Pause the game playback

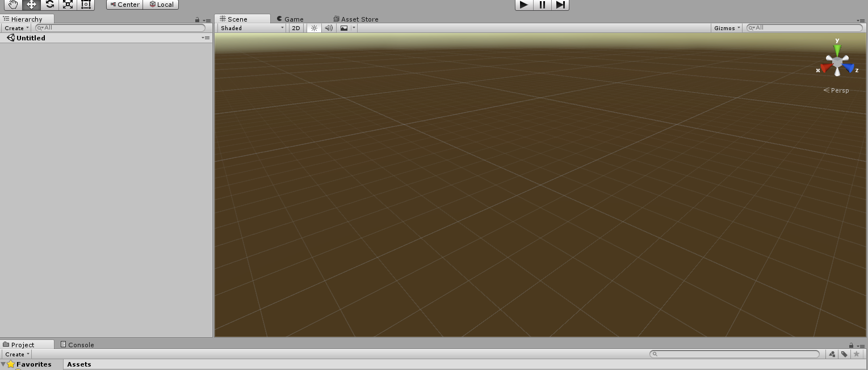pos(542,5)
